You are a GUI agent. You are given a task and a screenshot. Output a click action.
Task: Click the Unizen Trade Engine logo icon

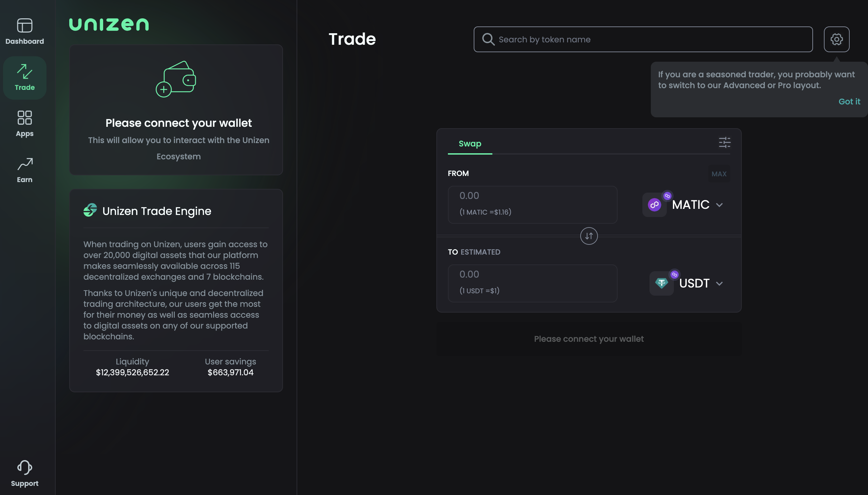(x=90, y=211)
